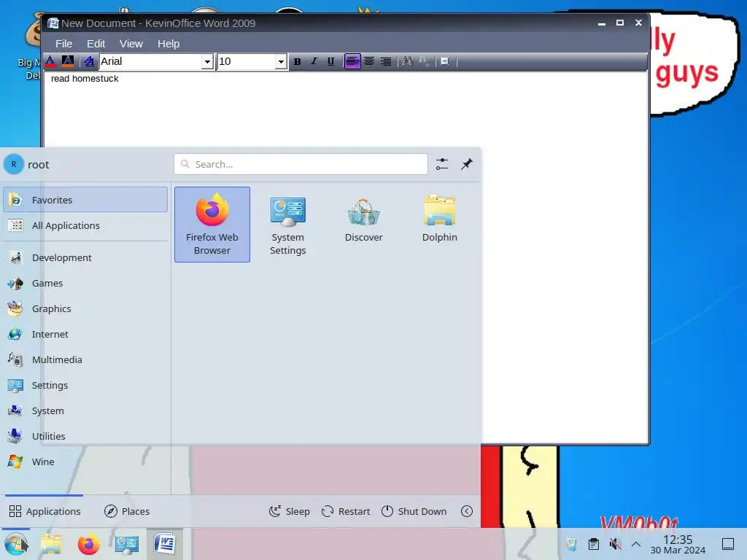The height and width of the screenshot is (560, 747).
Task: Open the font size 10 dropdown
Action: pos(281,62)
